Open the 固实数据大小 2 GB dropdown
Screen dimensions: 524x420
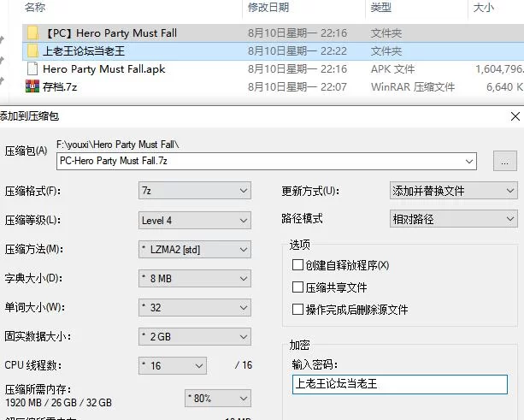(x=195, y=337)
